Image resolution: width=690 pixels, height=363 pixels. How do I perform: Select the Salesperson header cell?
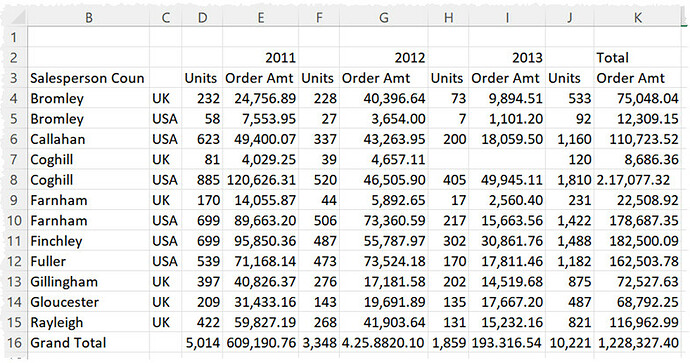(x=88, y=78)
